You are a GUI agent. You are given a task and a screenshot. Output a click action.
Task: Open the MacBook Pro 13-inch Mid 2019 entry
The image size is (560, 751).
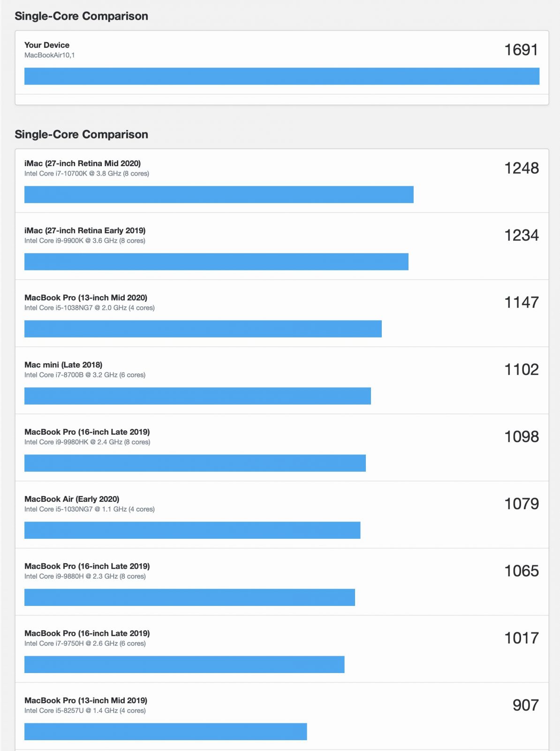coord(86,700)
